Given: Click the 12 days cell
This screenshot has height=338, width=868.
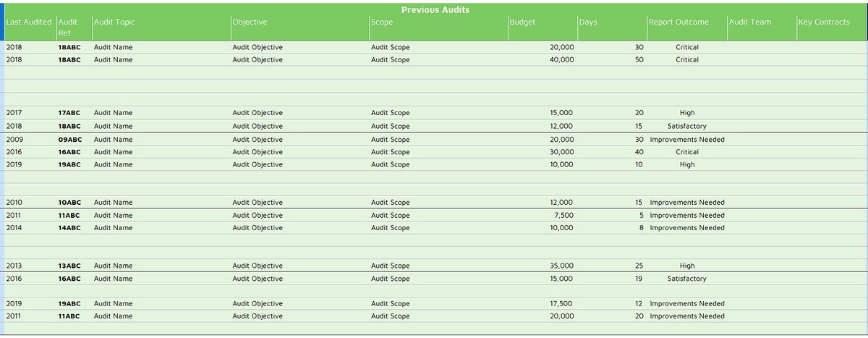Looking at the screenshot, I should 639,304.
